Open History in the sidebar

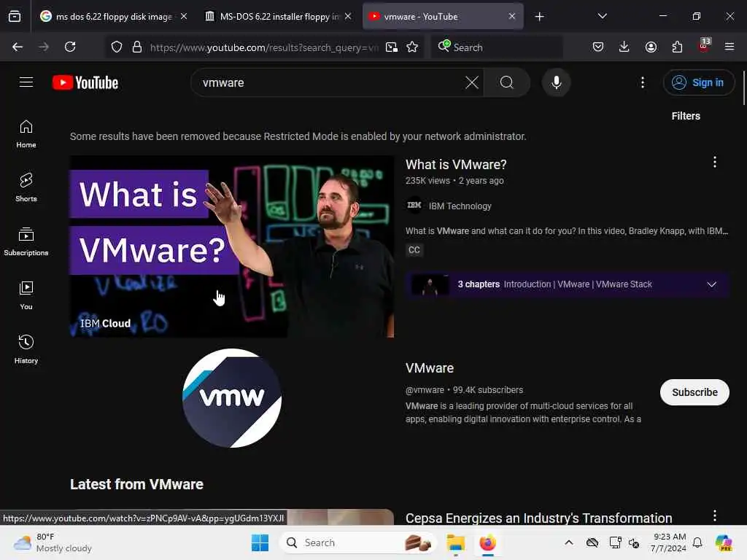click(26, 349)
